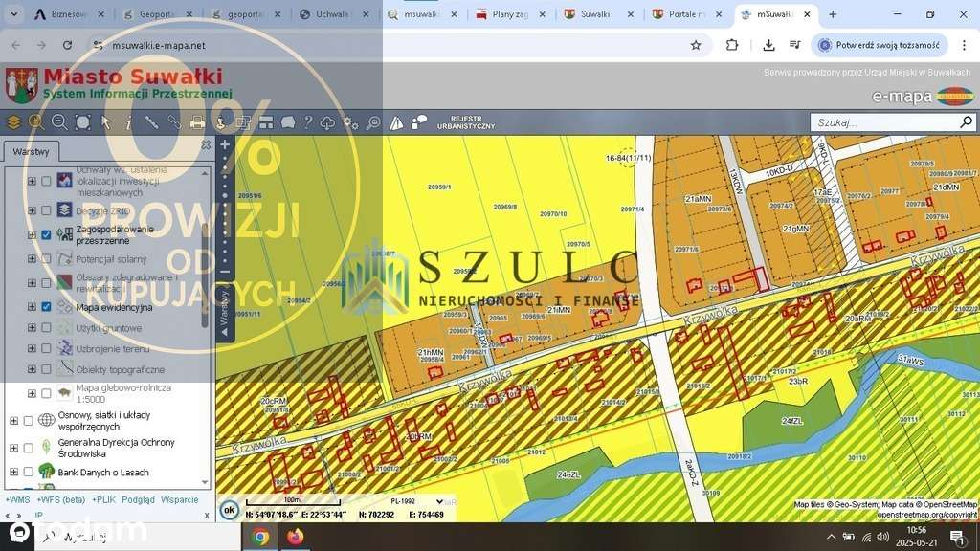Open the layers stack tool in toolbar
The height and width of the screenshot is (551, 980).
point(13,122)
